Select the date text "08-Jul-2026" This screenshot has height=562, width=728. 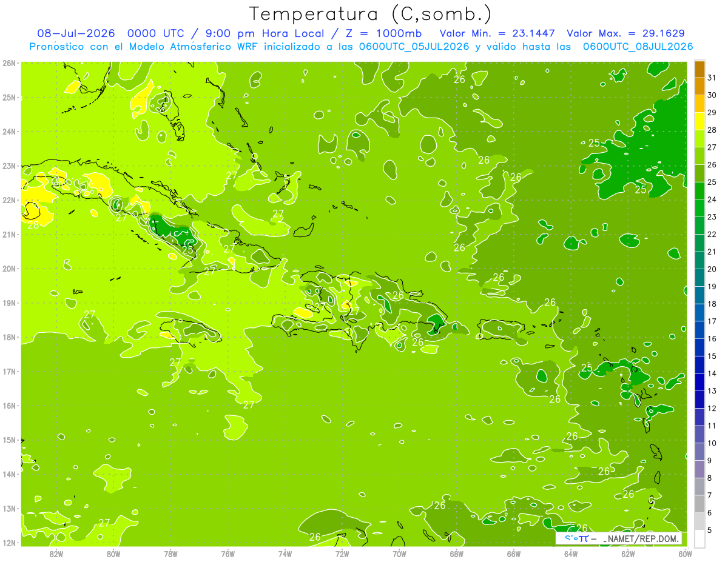[x=76, y=33]
